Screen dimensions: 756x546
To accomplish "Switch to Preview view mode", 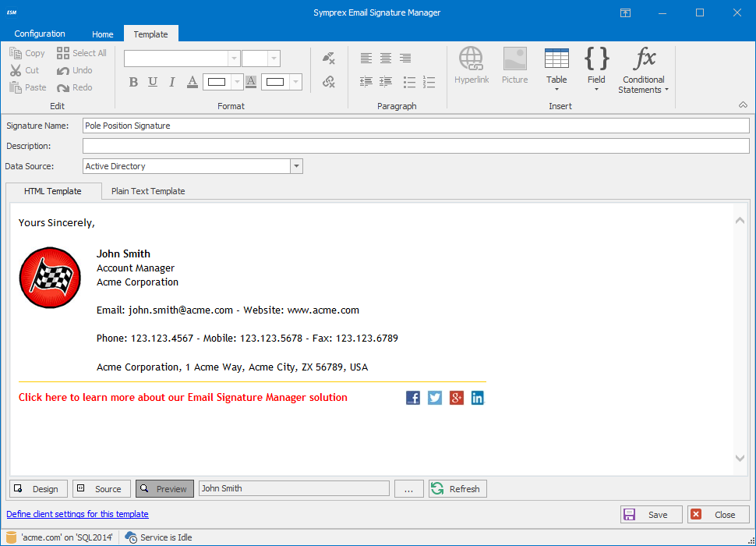I will tap(164, 489).
